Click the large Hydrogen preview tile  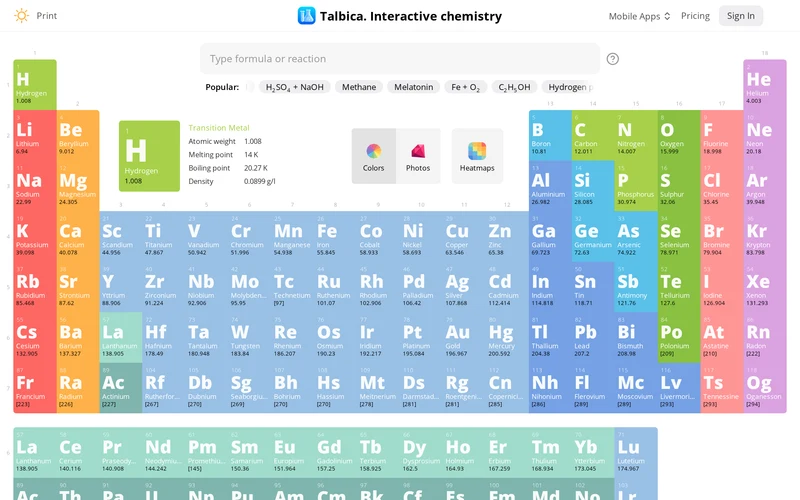(149, 156)
